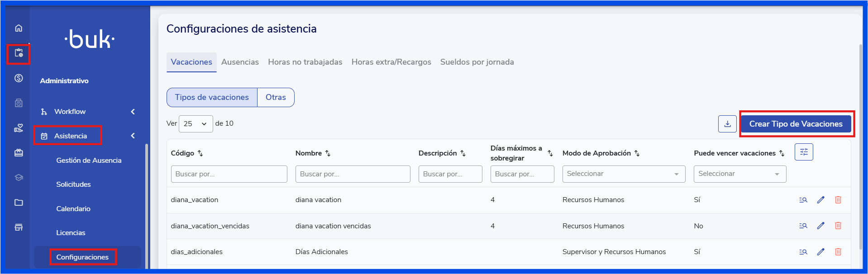Screen dimensions: 868x274
Task: View details of the dias_adicionales row
Action: pyautogui.click(x=803, y=252)
